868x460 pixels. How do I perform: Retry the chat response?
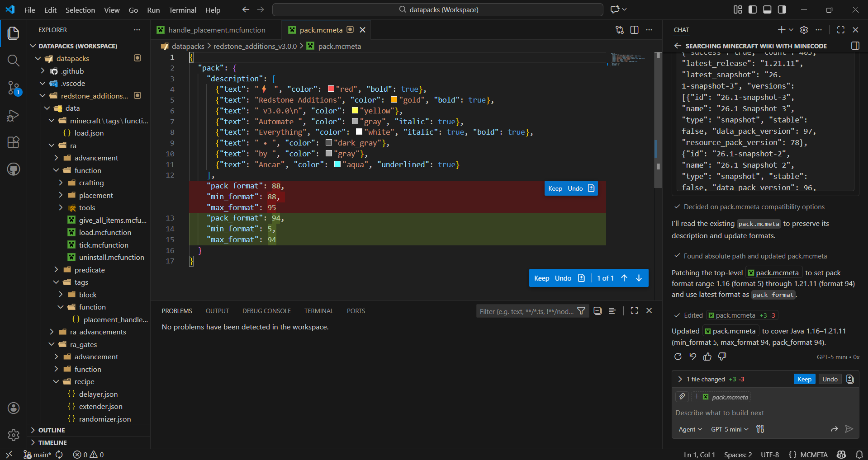[x=678, y=357]
